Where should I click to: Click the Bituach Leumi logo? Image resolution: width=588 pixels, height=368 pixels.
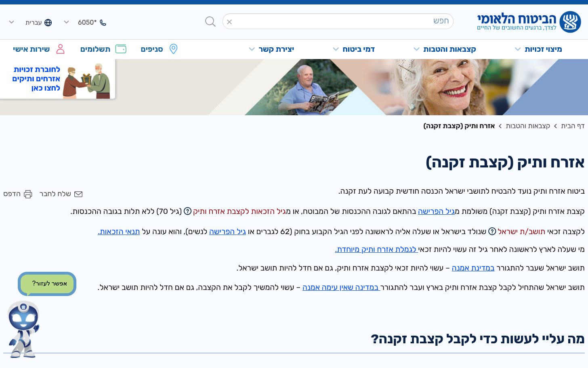[x=529, y=22]
